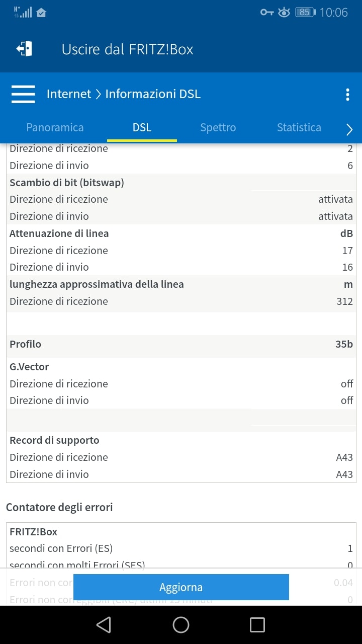Tap the Internet breadcrumb link
362x644 pixels.
pyautogui.click(x=69, y=94)
